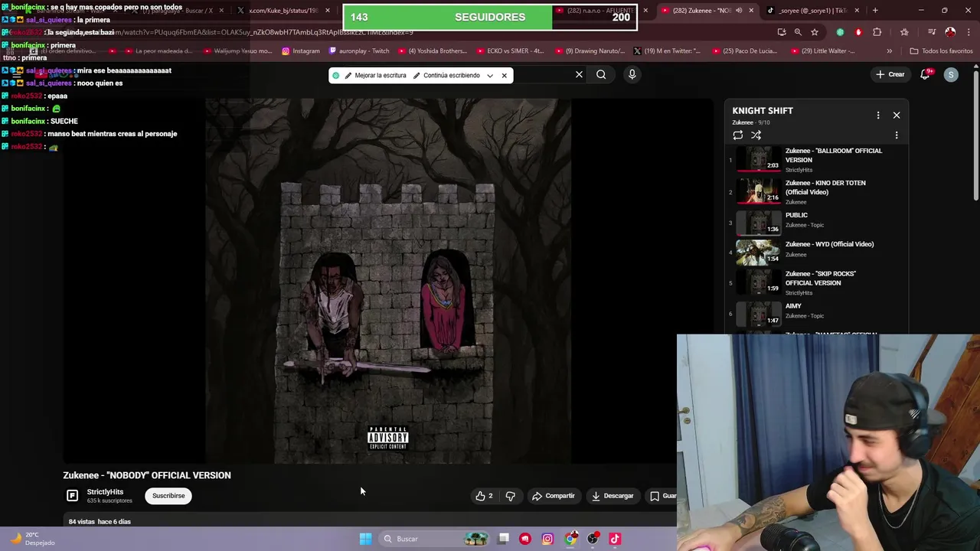Click Continúa escribiendo suggestion
The image size is (980, 551).
click(x=446, y=76)
